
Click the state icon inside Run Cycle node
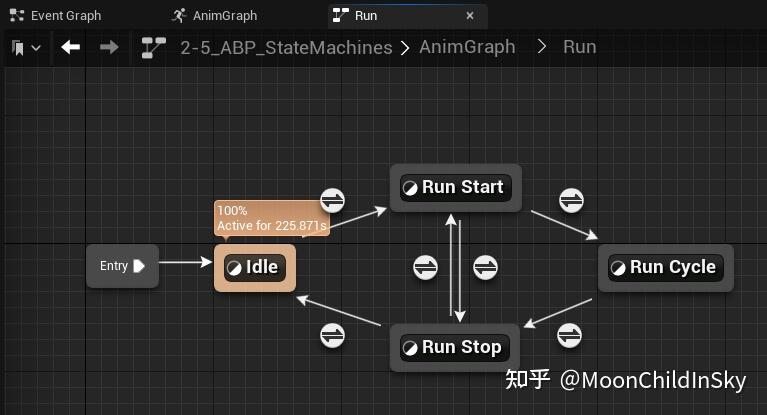pos(618,268)
